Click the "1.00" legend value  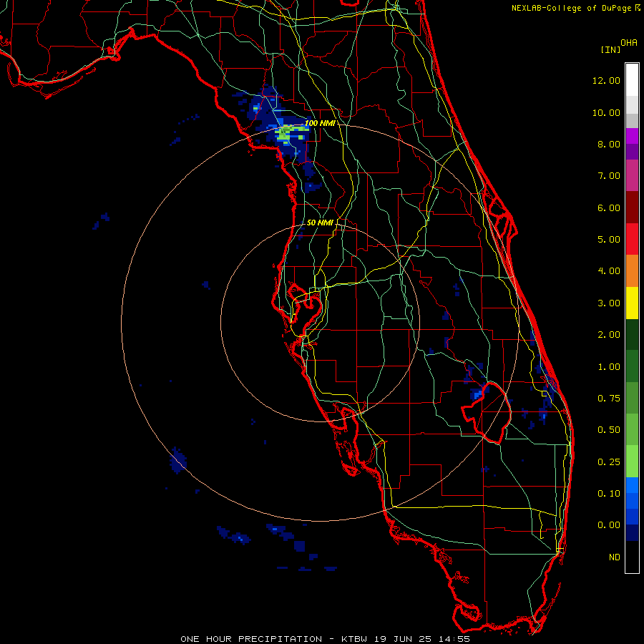609,367
